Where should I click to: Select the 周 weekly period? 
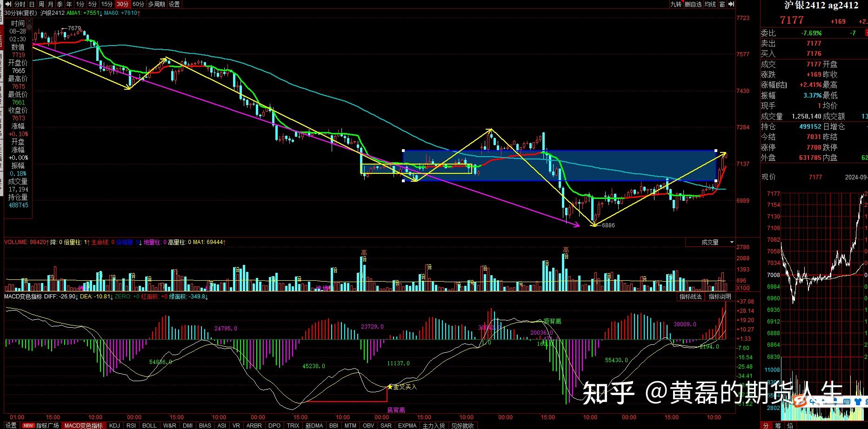pyautogui.click(x=41, y=4)
